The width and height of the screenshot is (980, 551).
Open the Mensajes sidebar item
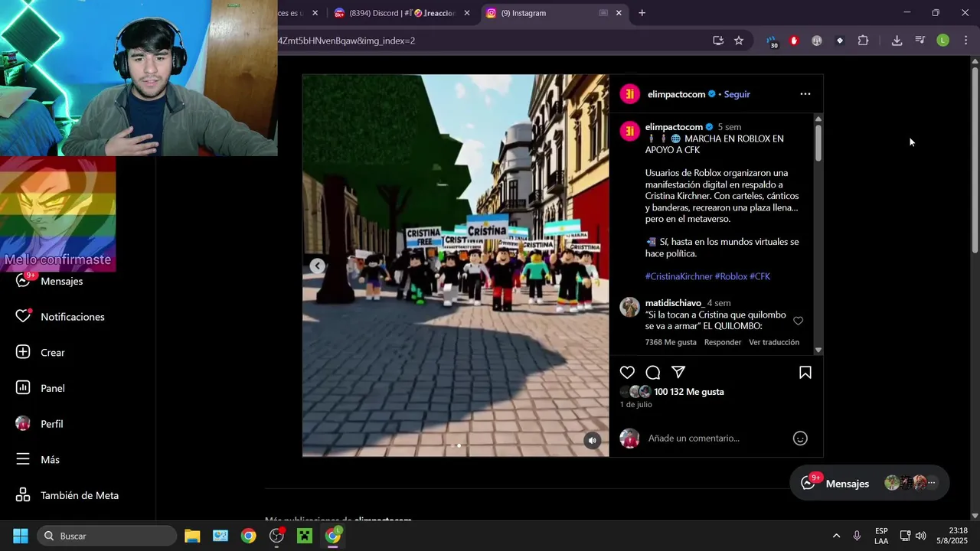coord(51,281)
